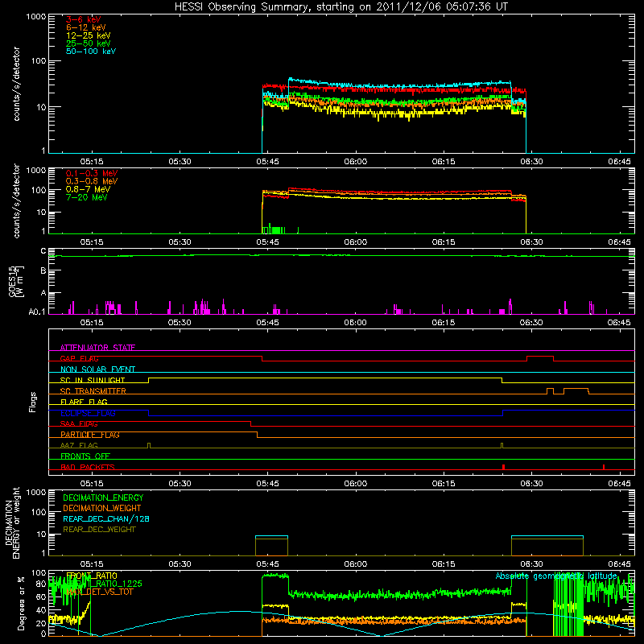644x644 pixels.
Task: Select the BAD_PACKETS flag label
Action: (88, 467)
